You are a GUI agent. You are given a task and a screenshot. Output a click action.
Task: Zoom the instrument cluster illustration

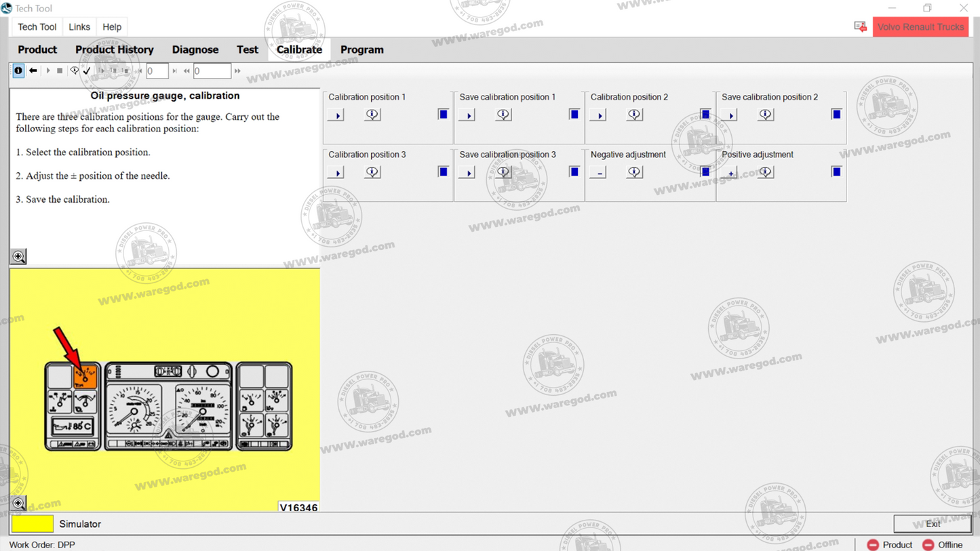tap(19, 503)
